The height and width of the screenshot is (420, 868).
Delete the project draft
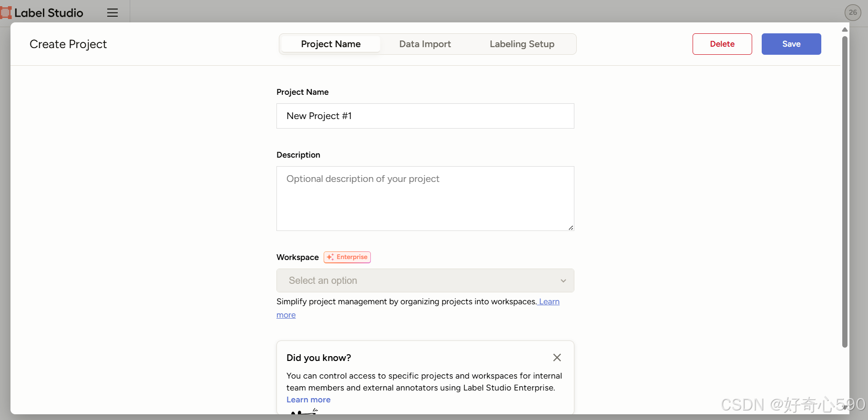(x=722, y=44)
